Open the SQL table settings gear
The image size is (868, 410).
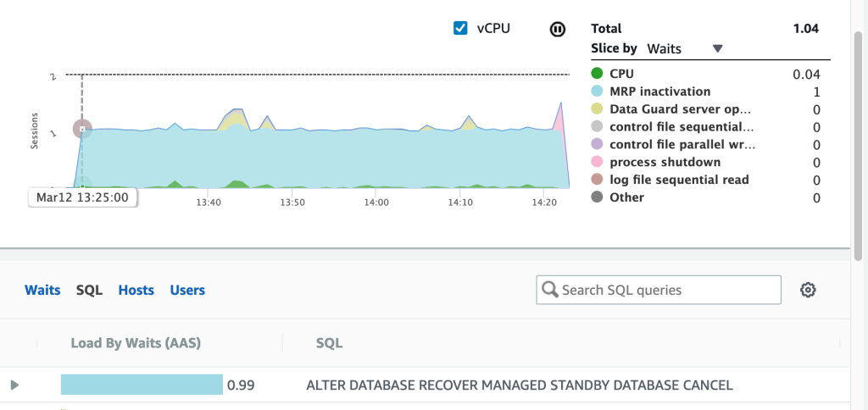point(808,290)
